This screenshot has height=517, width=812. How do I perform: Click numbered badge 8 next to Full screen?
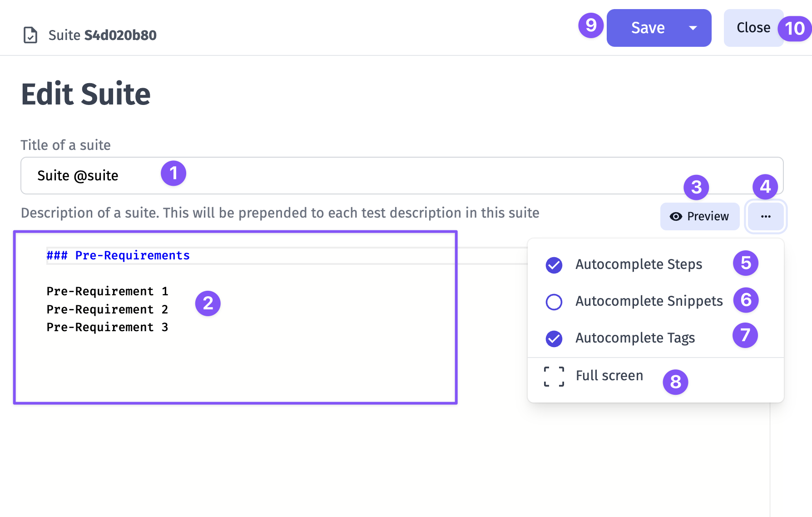pos(675,382)
